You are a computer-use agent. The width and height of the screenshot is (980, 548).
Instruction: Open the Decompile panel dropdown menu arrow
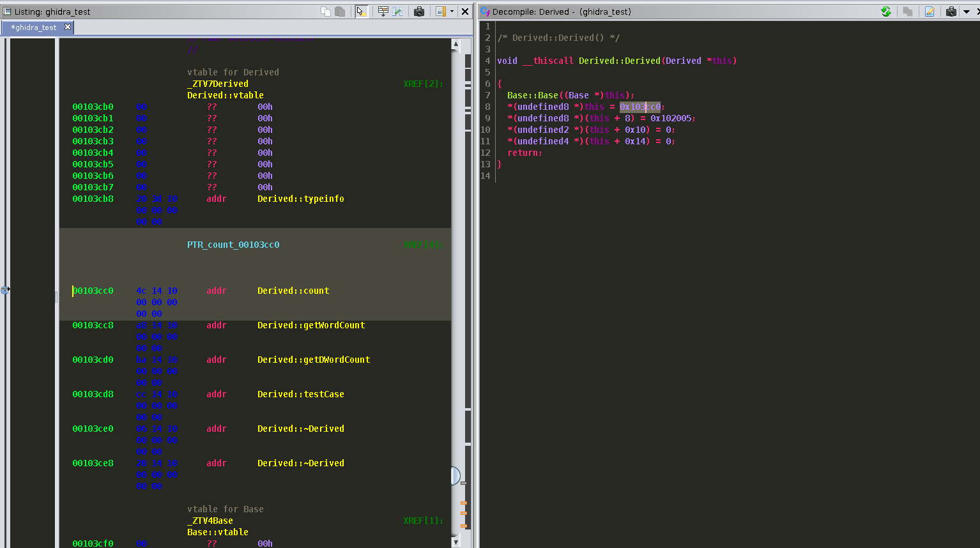click(x=967, y=11)
